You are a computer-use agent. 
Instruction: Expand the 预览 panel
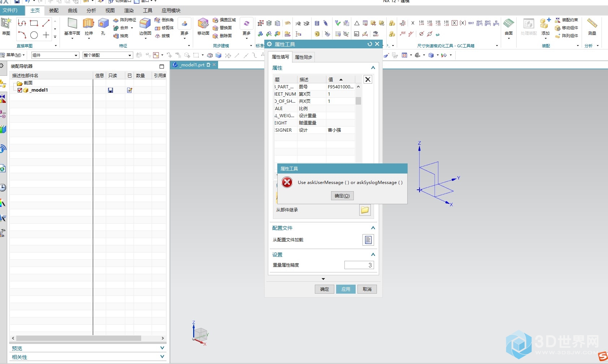(x=162, y=348)
